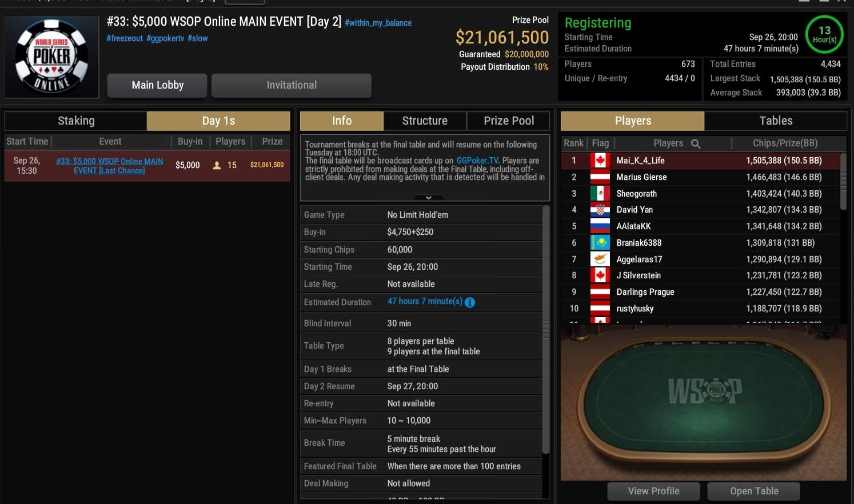Click the Kazakhstan flag next to Braniak6388
Image resolution: width=854 pixels, height=504 pixels.
600,243
